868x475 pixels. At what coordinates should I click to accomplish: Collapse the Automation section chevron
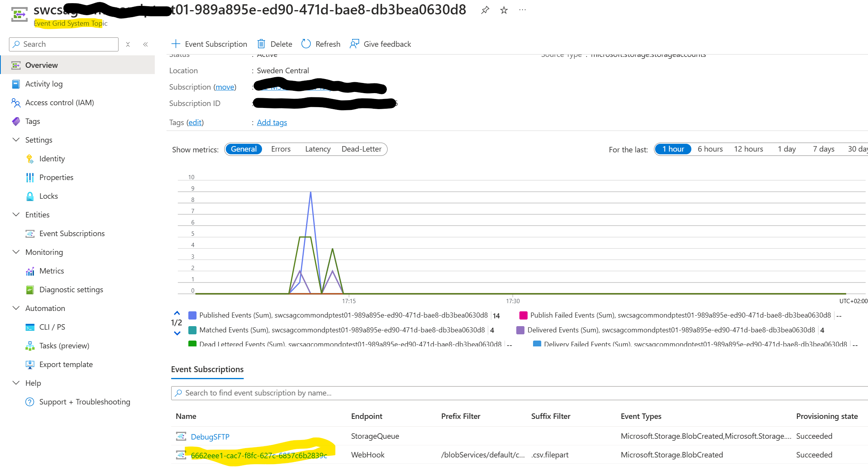(16, 308)
